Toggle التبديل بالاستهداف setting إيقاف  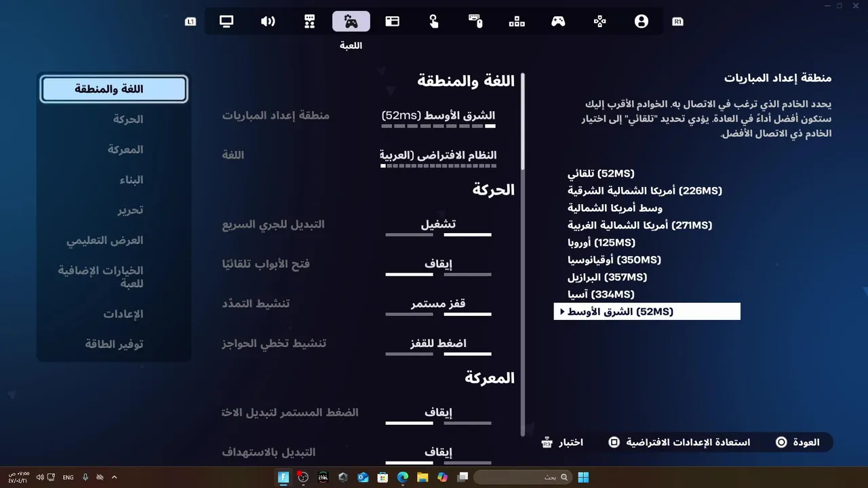coord(439,453)
